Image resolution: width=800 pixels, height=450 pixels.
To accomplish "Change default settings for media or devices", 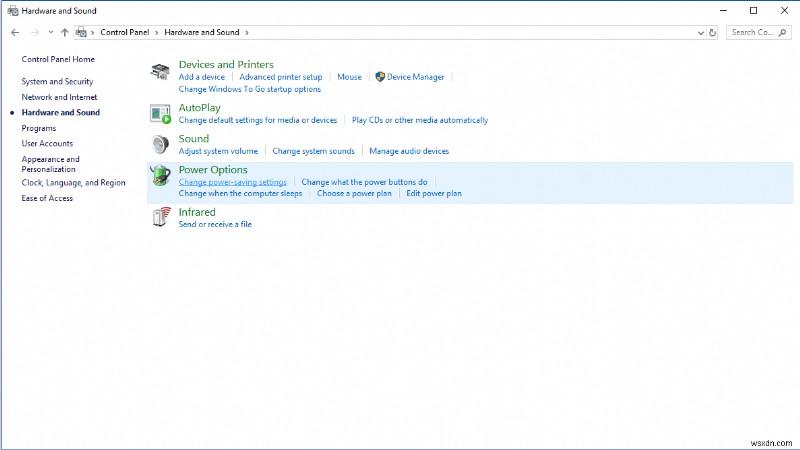I will click(258, 120).
